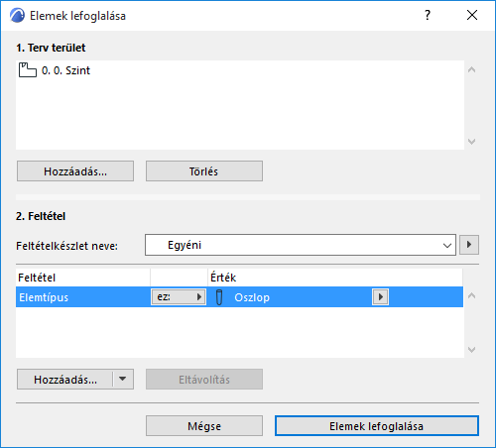
Task: Open the Feltételkészlet neve dropdown showing Egyéni
Action: click(301, 245)
